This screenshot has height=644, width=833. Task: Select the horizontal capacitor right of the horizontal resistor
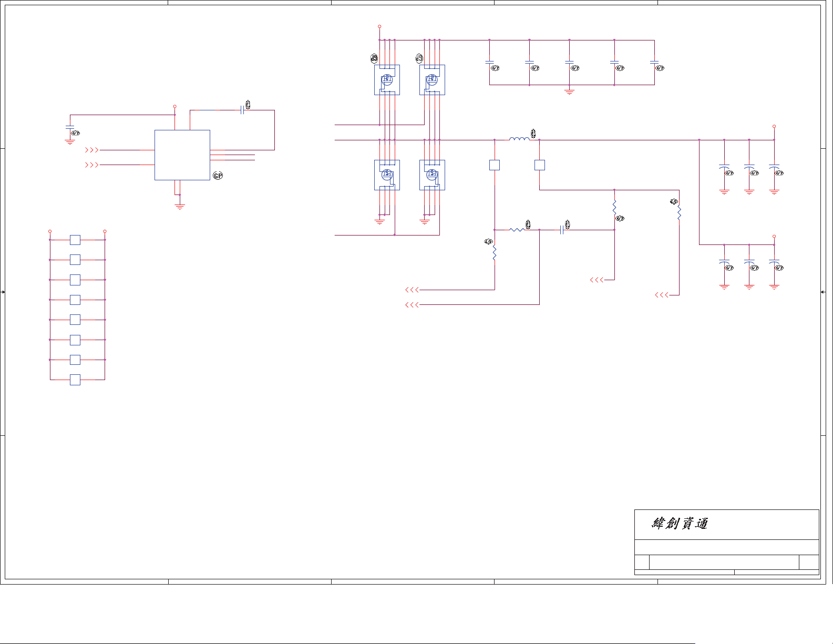[x=562, y=230]
